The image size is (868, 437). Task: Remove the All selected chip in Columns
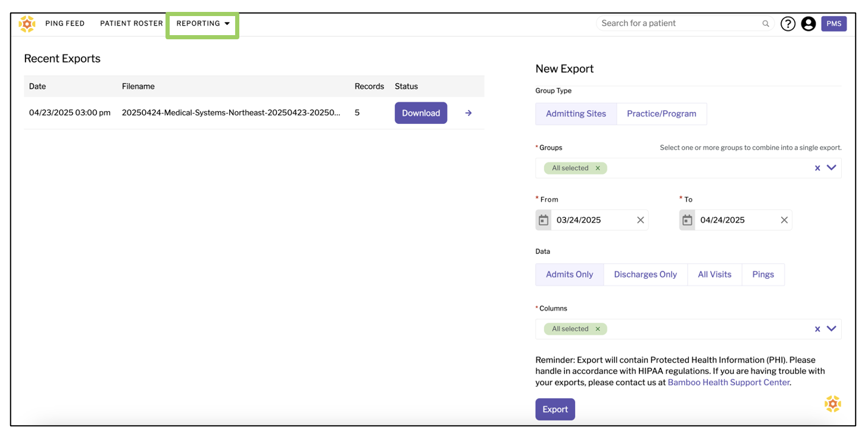pyautogui.click(x=598, y=329)
